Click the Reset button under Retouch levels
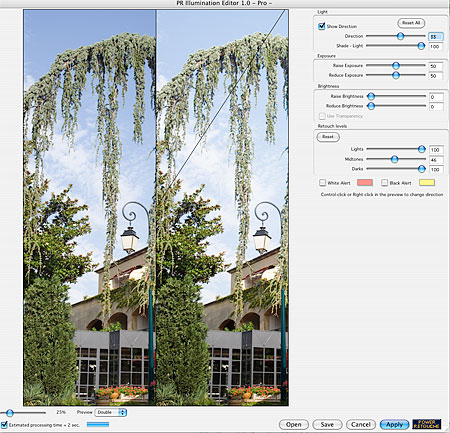The height and width of the screenshot is (433, 450). 328,137
